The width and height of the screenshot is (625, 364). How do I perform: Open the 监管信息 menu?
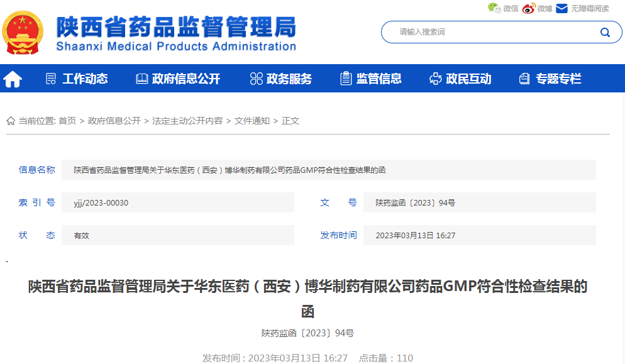(379, 79)
